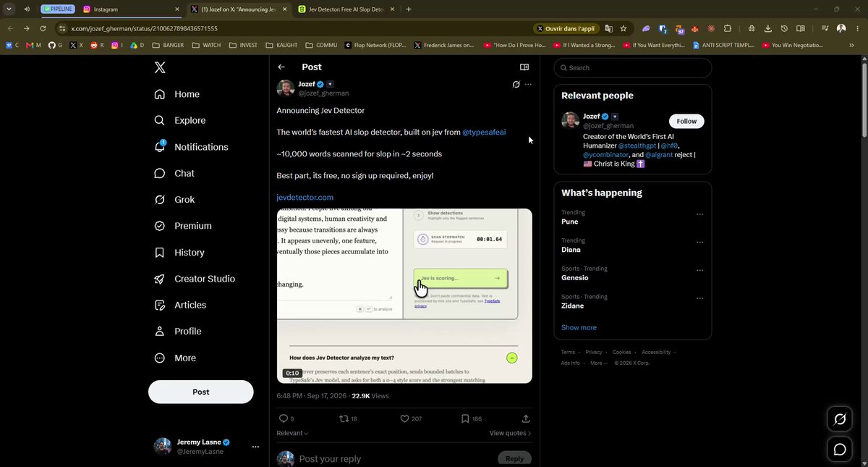
Task: Open the floating chat messages button
Action: click(840, 450)
